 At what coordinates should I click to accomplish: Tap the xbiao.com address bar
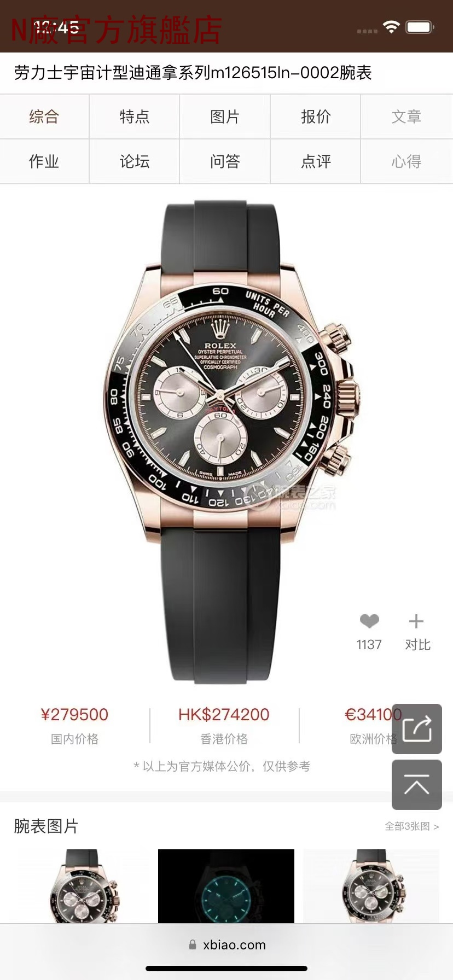[x=226, y=944]
